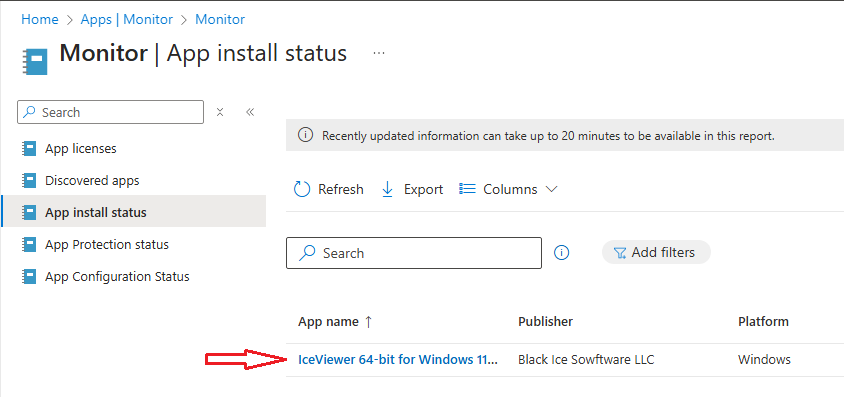
Task: Sort by the Platform column header
Action: (x=763, y=322)
